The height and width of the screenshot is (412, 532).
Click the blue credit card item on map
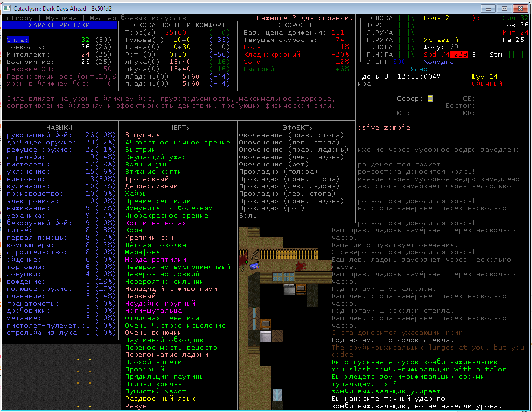pos(255,266)
